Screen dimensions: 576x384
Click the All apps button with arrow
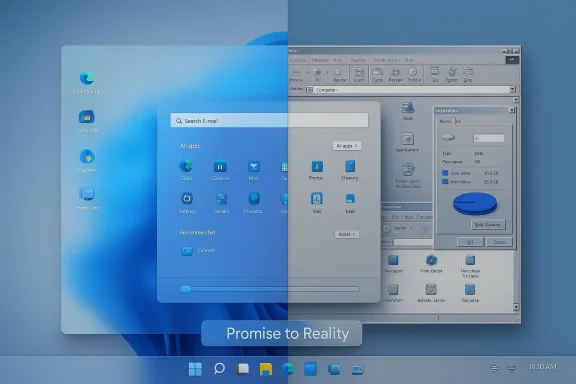point(347,146)
